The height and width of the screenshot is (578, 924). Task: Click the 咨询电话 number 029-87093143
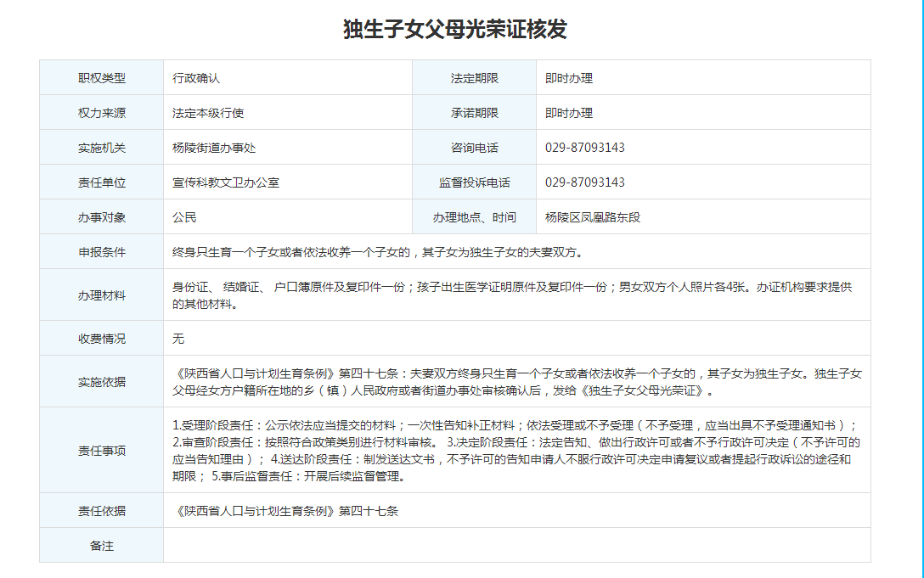(584, 148)
